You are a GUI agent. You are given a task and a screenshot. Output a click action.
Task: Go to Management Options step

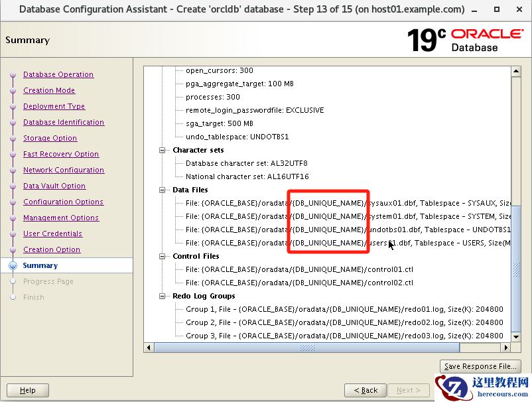pyautogui.click(x=61, y=218)
